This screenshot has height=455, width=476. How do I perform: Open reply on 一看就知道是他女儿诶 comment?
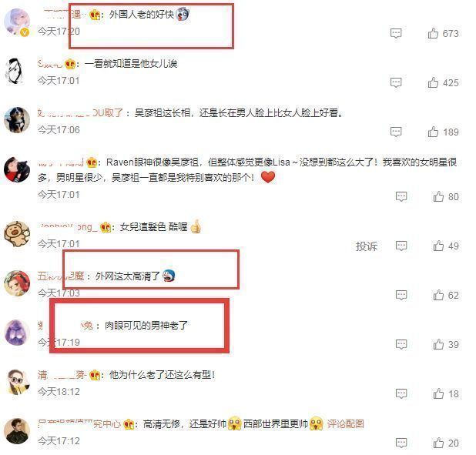point(396,82)
